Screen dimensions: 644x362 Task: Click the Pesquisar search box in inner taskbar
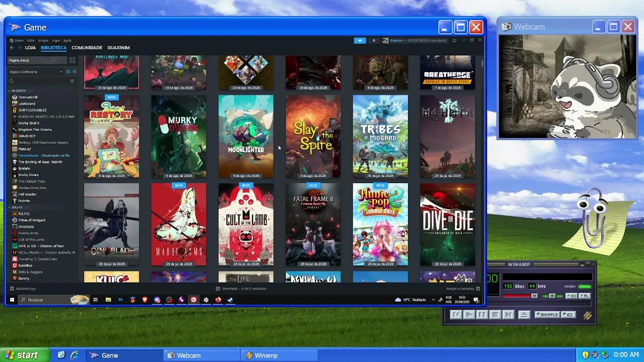[x=54, y=300]
